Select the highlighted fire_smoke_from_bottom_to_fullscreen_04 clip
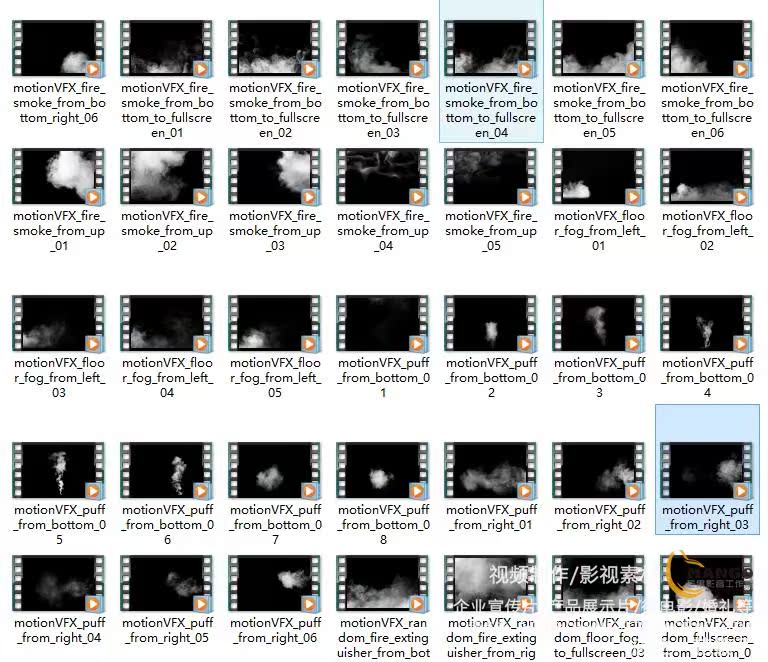The height and width of the screenshot is (662, 768). [x=491, y=49]
